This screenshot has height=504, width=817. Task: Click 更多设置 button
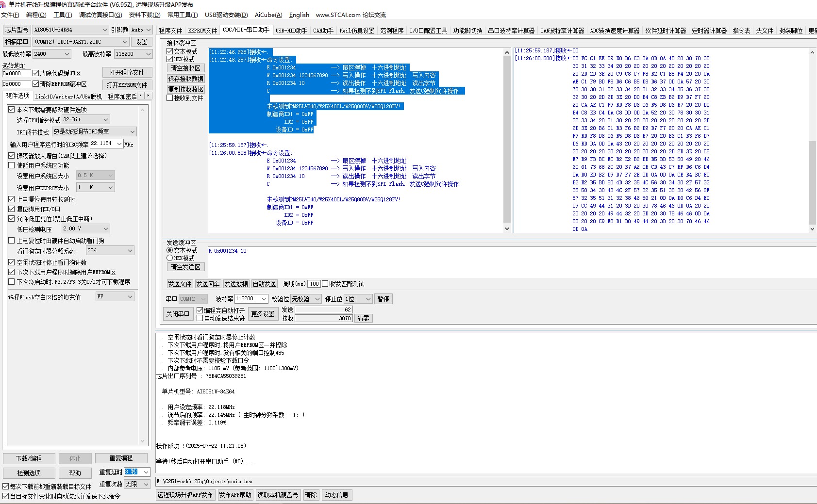[263, 314]
